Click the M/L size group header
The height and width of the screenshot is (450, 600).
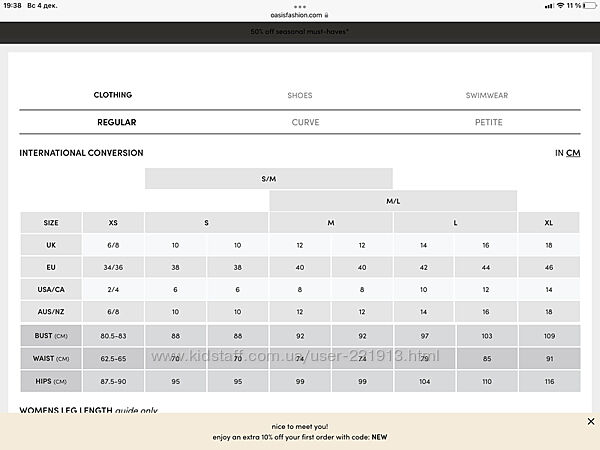pos(393,201)
